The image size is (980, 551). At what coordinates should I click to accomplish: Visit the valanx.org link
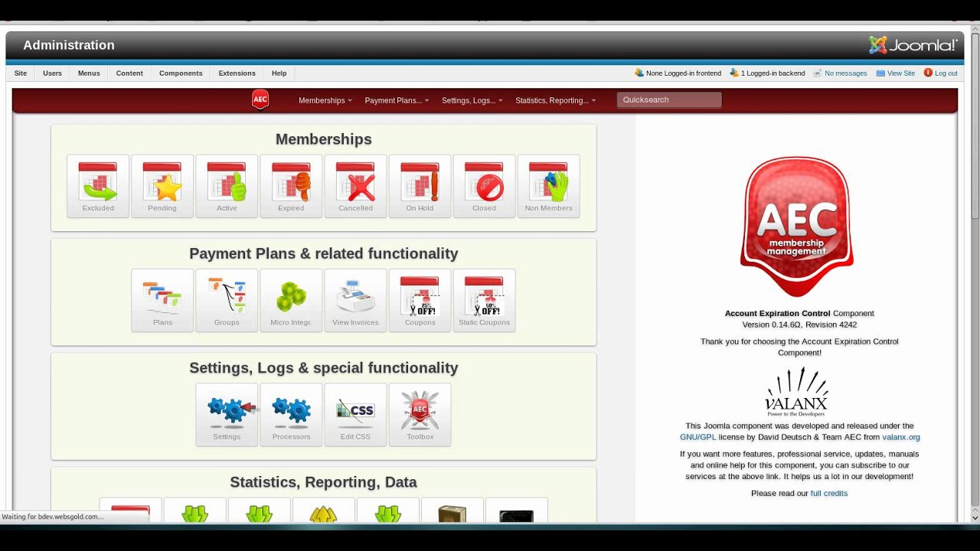901,437
